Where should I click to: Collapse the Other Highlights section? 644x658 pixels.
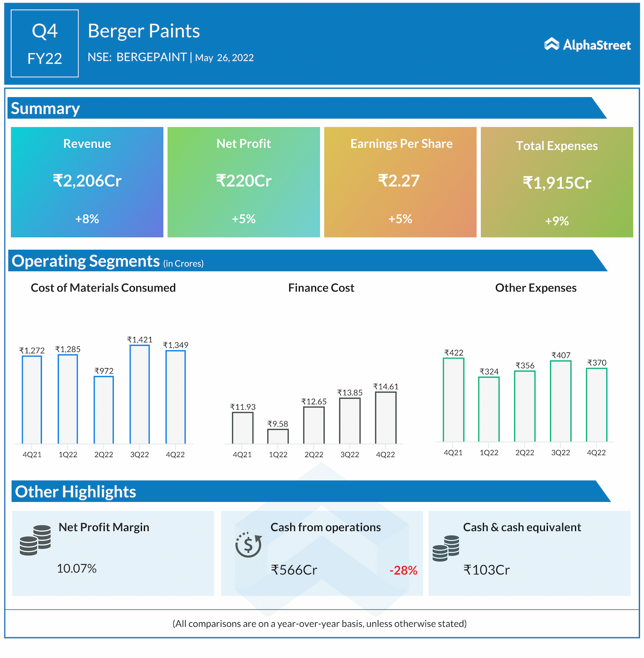click(x=75, y=492)
